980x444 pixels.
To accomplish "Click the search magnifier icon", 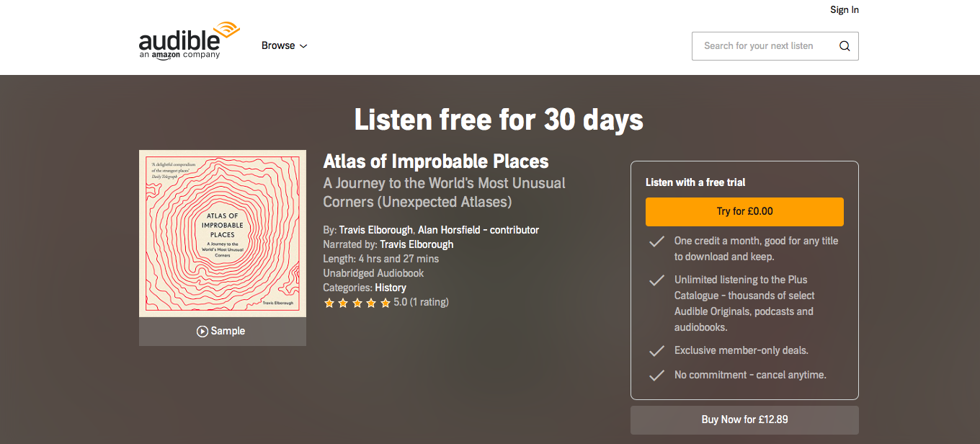I will pos(845,46).
